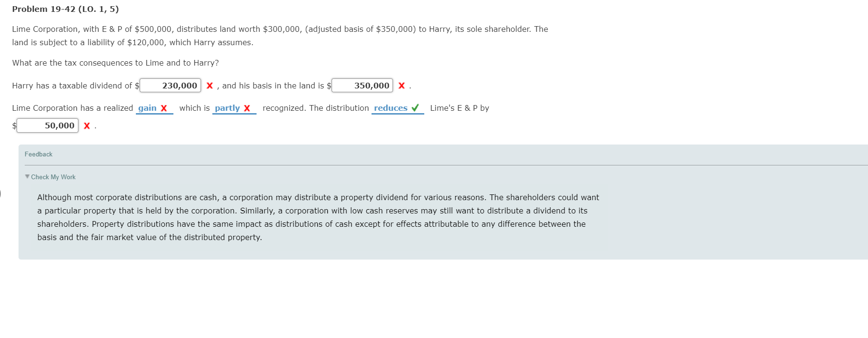The image size is (868, 338).
Task: Click the dollar sign before the 50,000 field
Action: [13, 125]
